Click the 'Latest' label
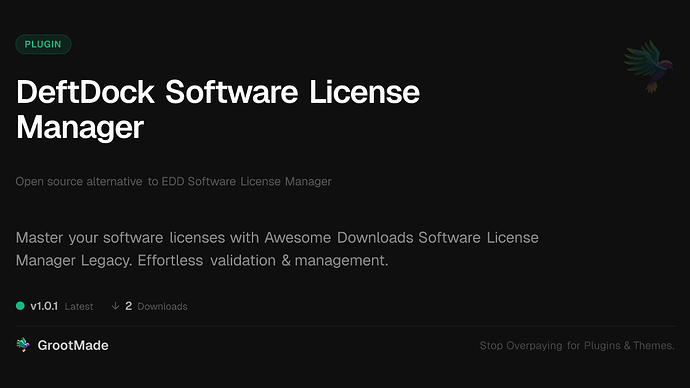The image size is (690, 388). point(79,307)
